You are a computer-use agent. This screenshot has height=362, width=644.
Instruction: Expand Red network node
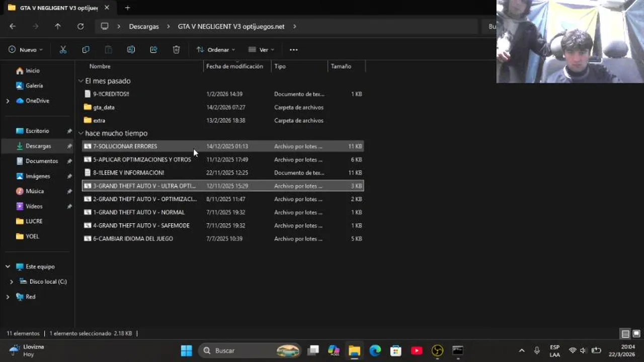8,297
